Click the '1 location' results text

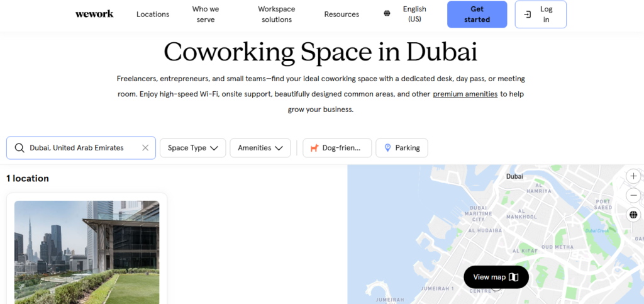click(28, 178)
